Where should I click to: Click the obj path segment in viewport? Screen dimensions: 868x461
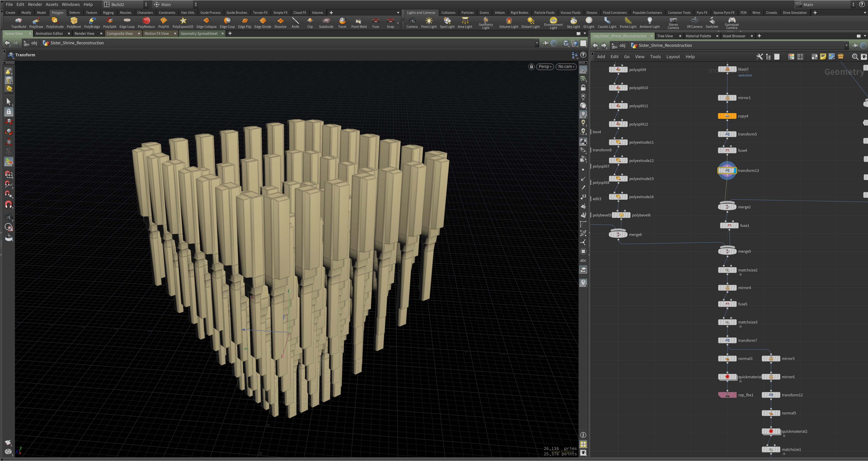[x=34, y=43]
